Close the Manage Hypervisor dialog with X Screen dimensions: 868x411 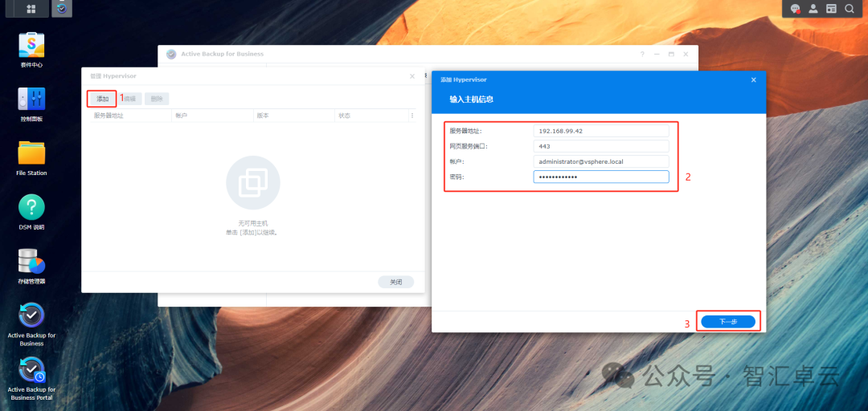click(x=411, y=76)
